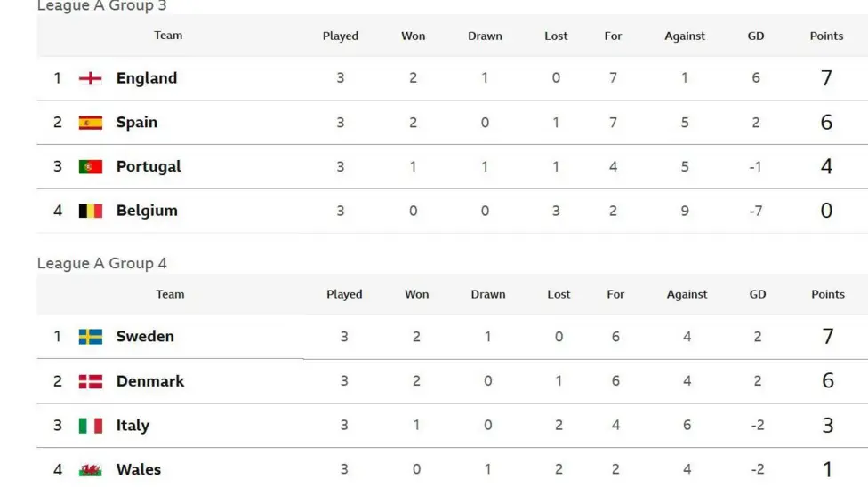Screen dimensions: 868x487
Task: Click the Won header in Group 4
Action: coord(416,294)
